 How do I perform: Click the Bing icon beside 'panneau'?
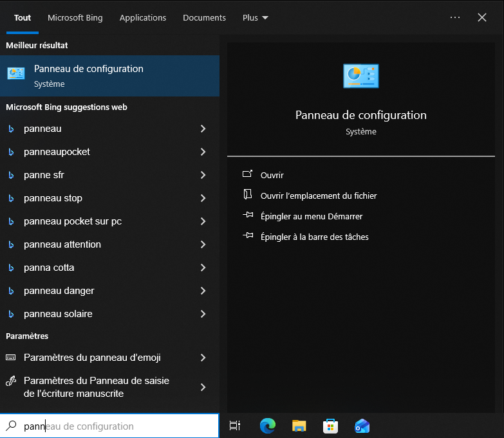(x=11, y=129)
